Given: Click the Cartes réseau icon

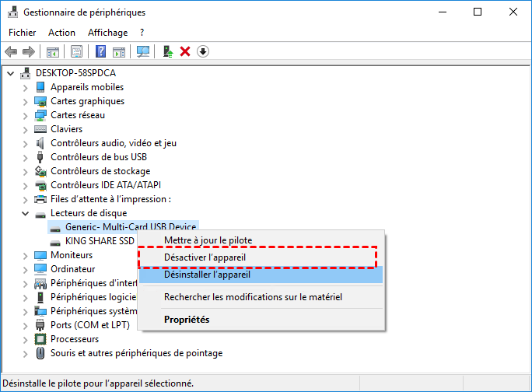Looking at the screenshot, I should pos(40,115).
